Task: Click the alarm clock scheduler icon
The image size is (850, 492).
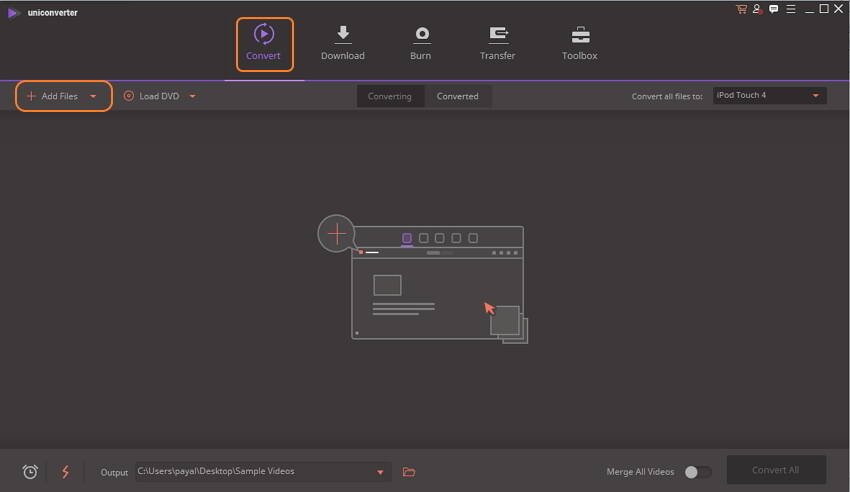Action: coord(30,472)
